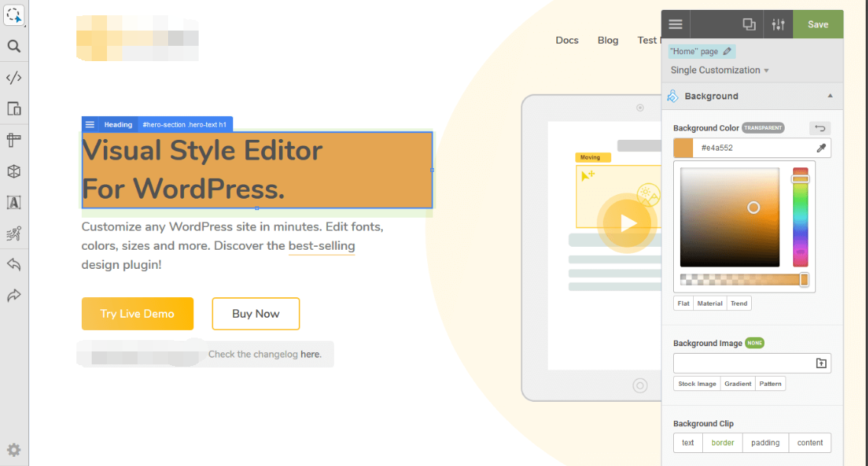
Task: Undo the last change
Action: pos(14,264)
